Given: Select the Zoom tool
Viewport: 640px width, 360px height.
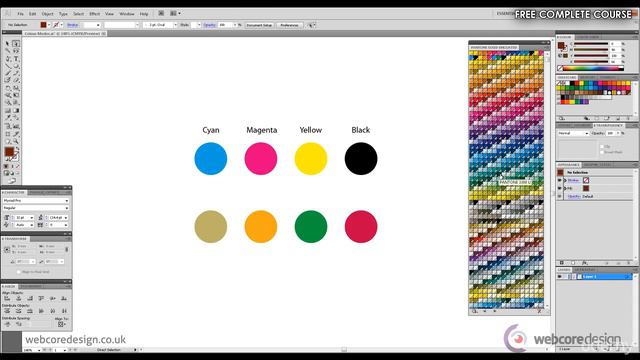Looking at the screenshot, I should 16,141.
